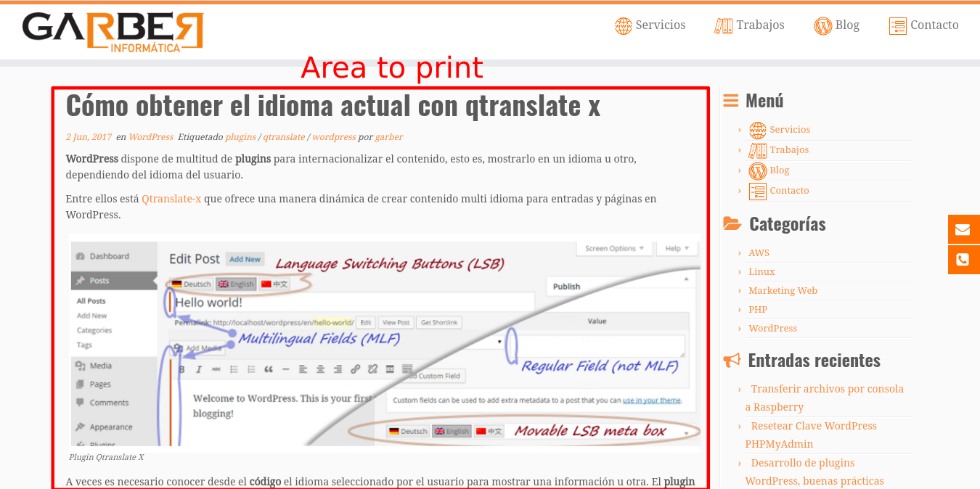The height and width of the screenshot is (489, 980).
Task: Open Servicios link in sidebar Menú
Action: coord(790,130)
